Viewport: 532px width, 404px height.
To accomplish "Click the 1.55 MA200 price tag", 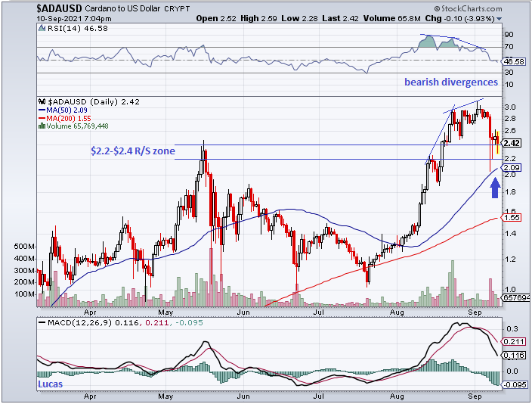I will pos(512,217).
